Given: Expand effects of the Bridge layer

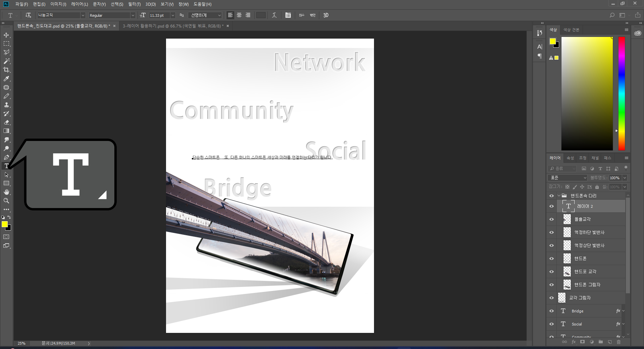Looking at the screenshot, I should click(623, 311).
